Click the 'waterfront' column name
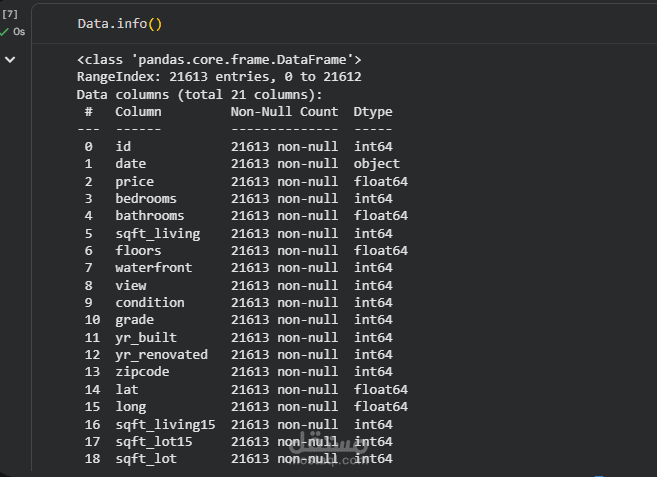Screen dimensions: 657x477 154,268
